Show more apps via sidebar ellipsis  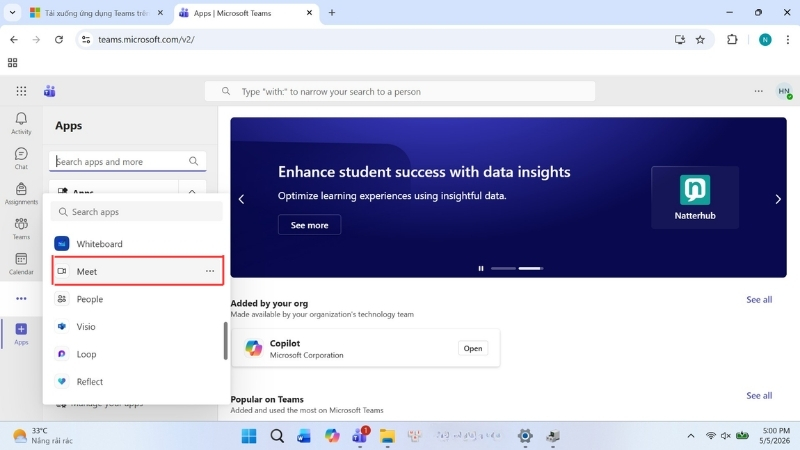tap(21, 298)
